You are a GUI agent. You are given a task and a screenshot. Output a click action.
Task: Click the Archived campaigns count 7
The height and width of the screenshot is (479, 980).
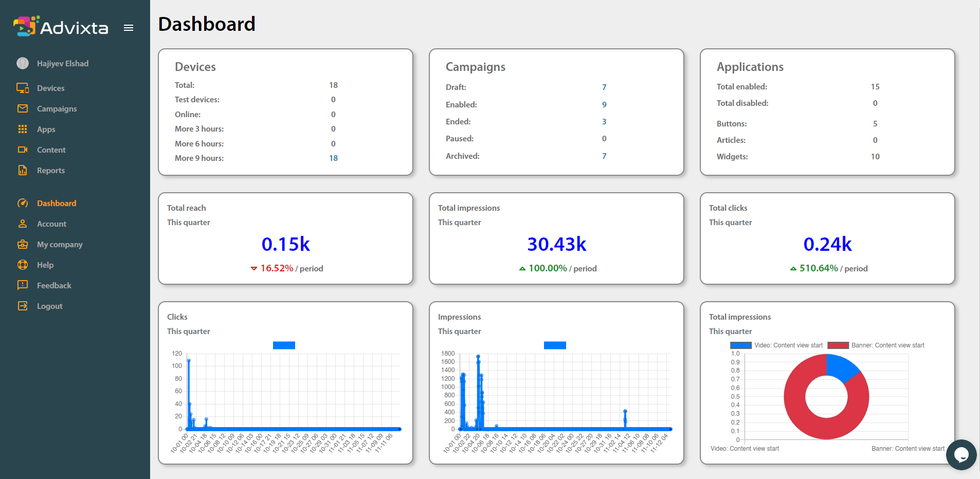604,156
